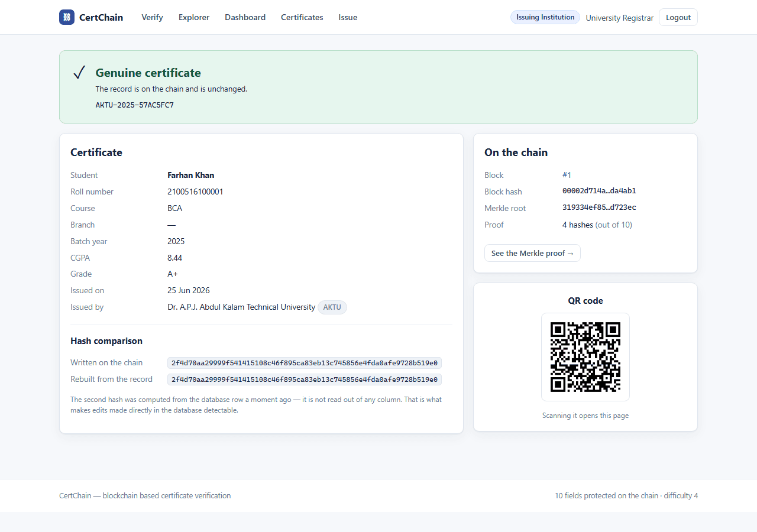Click the green checkmark icon
Screen dimensions: 757x532
tap(80, 73)
